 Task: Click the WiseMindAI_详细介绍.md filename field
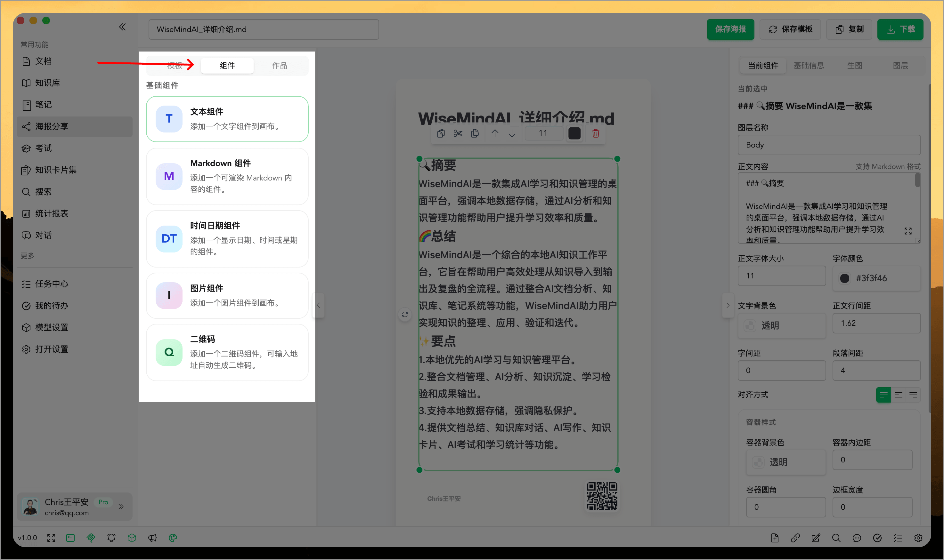pos(264,29)
